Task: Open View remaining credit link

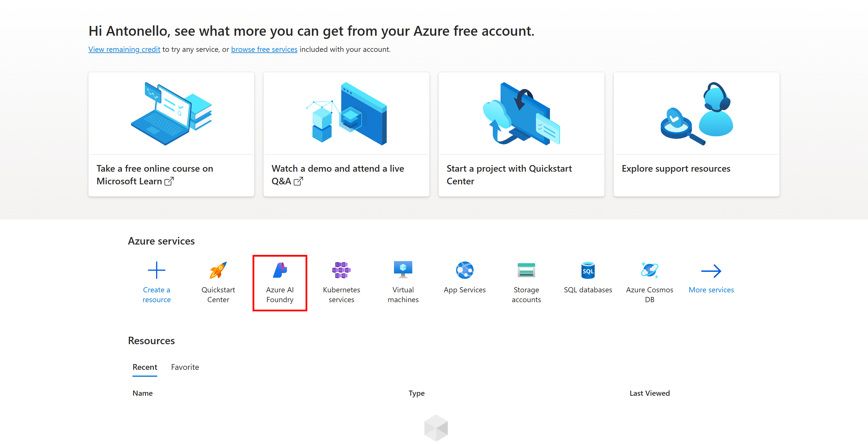Action: pyautogui.click(x=124, y=49)
